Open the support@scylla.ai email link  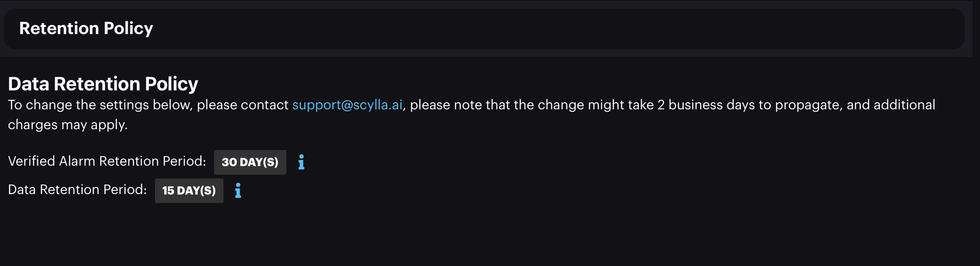[x=347, y=105]
